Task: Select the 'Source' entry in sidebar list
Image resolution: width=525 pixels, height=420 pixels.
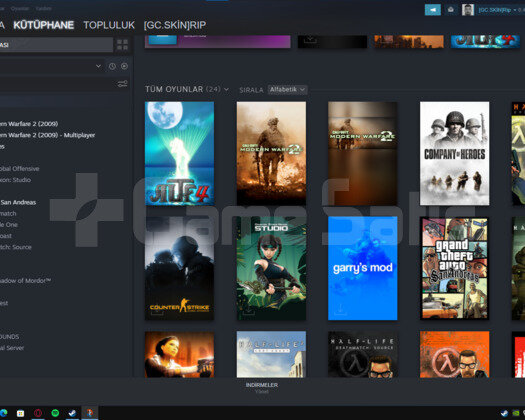Action: [16, 247]
